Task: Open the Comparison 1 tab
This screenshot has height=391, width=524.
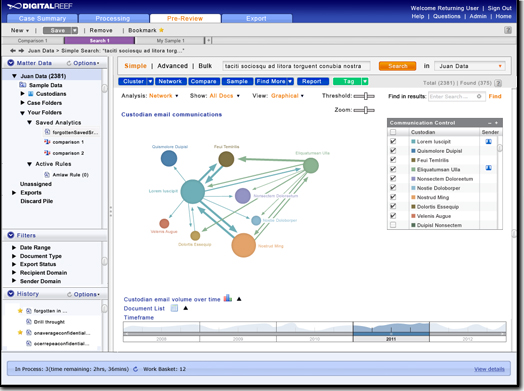Action: 33,40
